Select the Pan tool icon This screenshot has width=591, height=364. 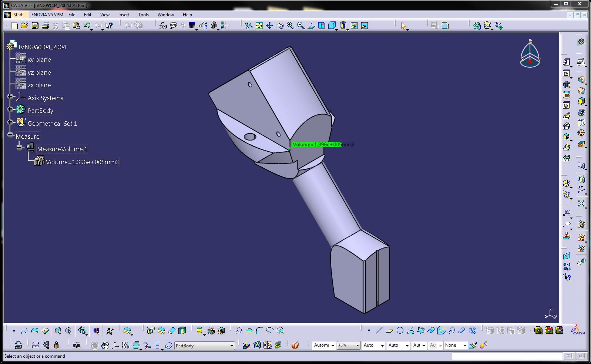tap(269, 26)
